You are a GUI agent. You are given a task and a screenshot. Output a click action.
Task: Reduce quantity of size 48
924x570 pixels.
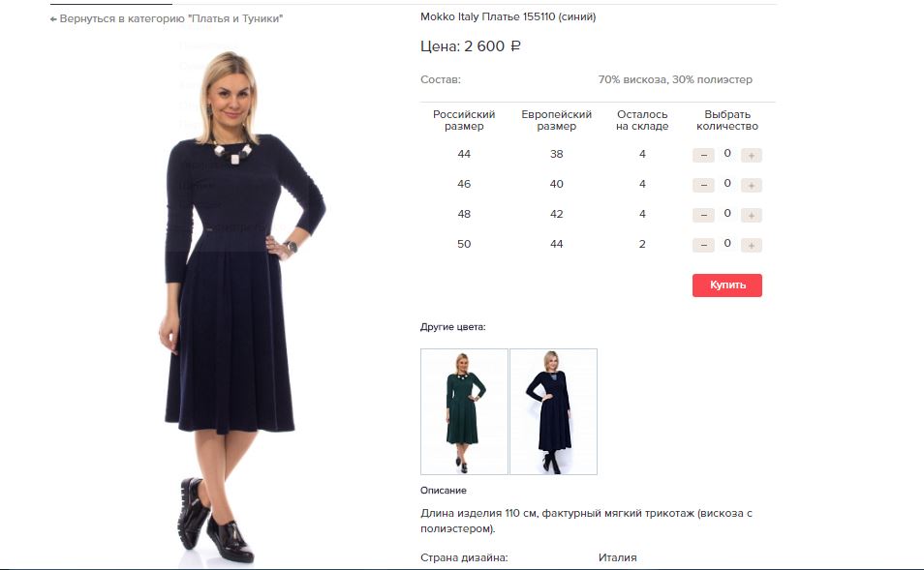(x=703, y=216)
